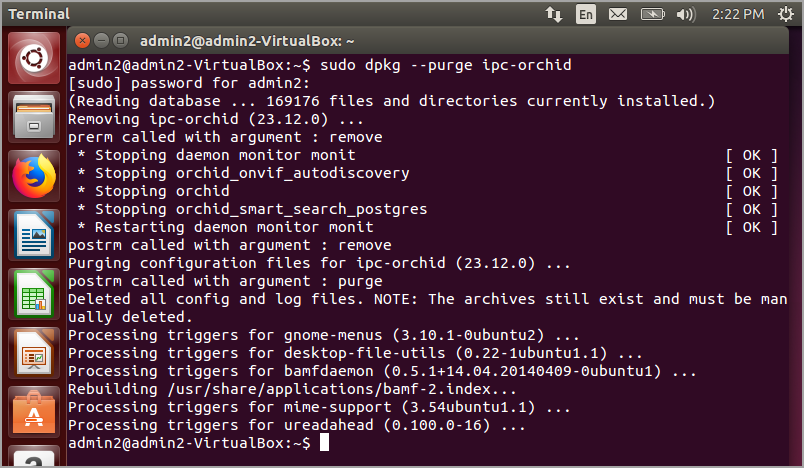The width and height of the screenshot is (804, 468).
Task: Show the battery status menu
Action: coord(652,14)
